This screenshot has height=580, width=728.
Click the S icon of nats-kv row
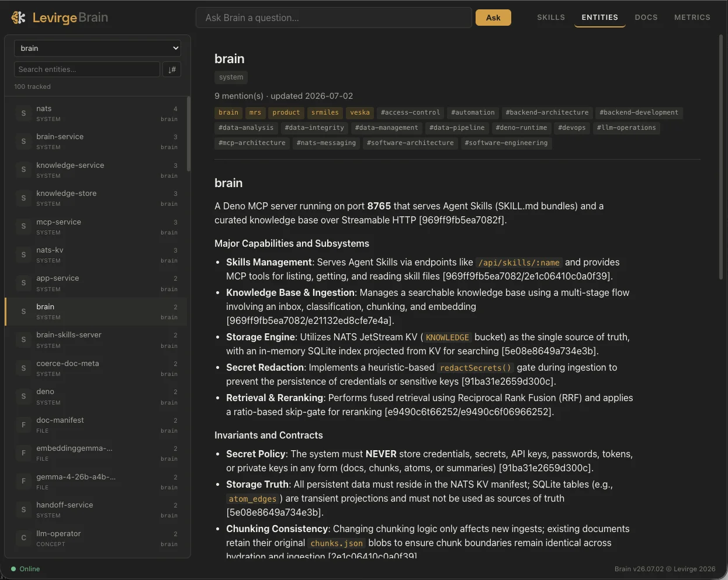click(x=23, y=255)
